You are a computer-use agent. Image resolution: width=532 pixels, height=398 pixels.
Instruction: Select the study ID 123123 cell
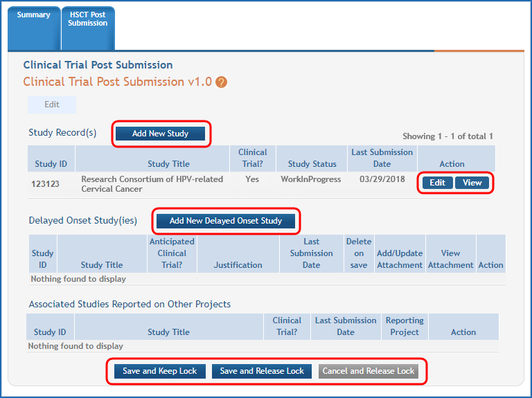[49, 184]
